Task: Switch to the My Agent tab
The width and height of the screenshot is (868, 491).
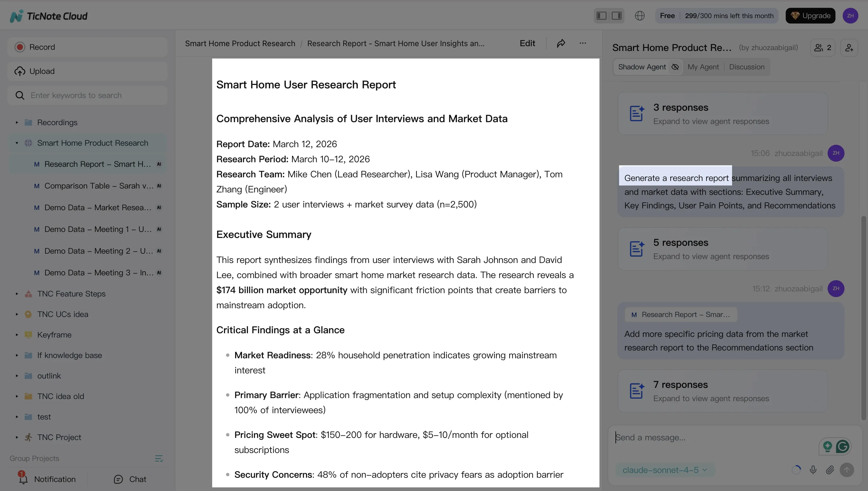Action: pyautogui.click(x=703, y=67)
